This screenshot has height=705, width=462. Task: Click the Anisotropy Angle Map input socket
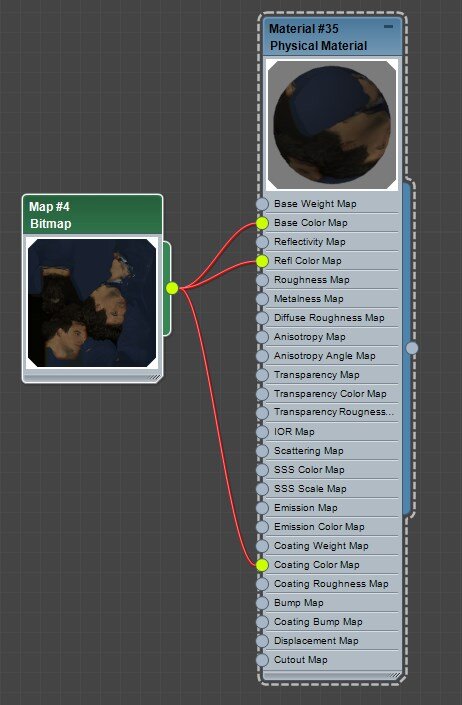click(x=262, y=356)
